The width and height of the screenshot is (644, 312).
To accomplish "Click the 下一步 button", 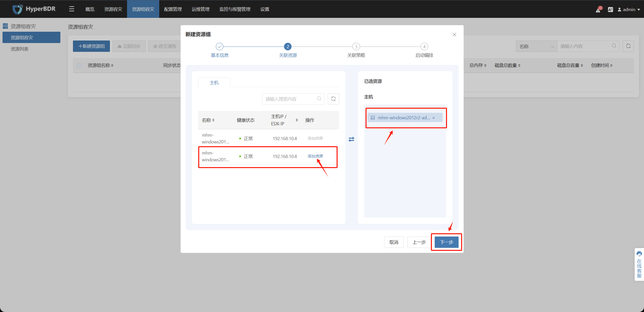I will point(447,242).
